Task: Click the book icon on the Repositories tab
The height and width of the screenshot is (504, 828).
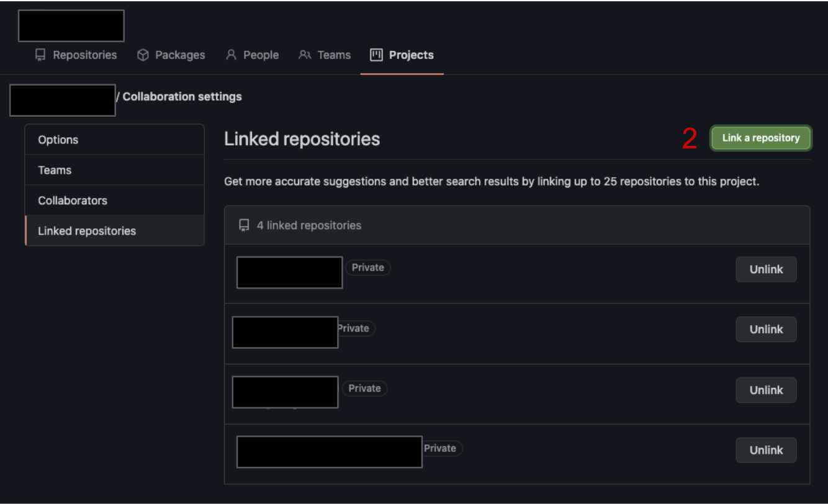Action: tap(40, 55)
